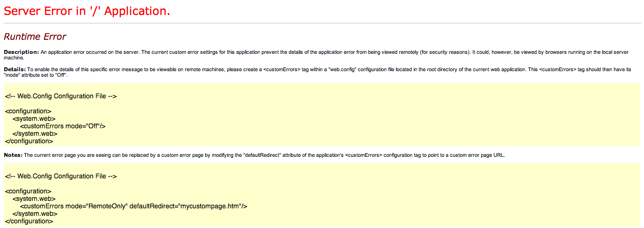Click the first closing </system.web> tag
The height and width of the screenshot is (228, 644).
click(35, 133)
